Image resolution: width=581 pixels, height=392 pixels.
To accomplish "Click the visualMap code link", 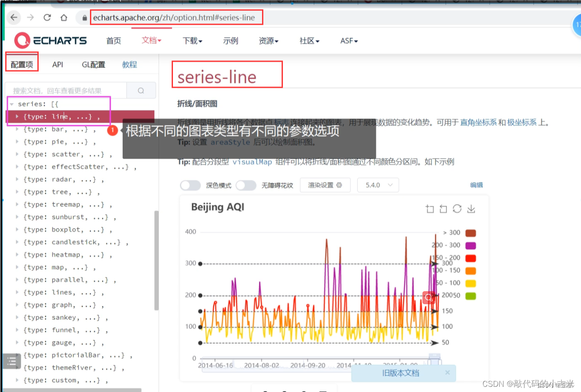I will click(x=252, y=162).
